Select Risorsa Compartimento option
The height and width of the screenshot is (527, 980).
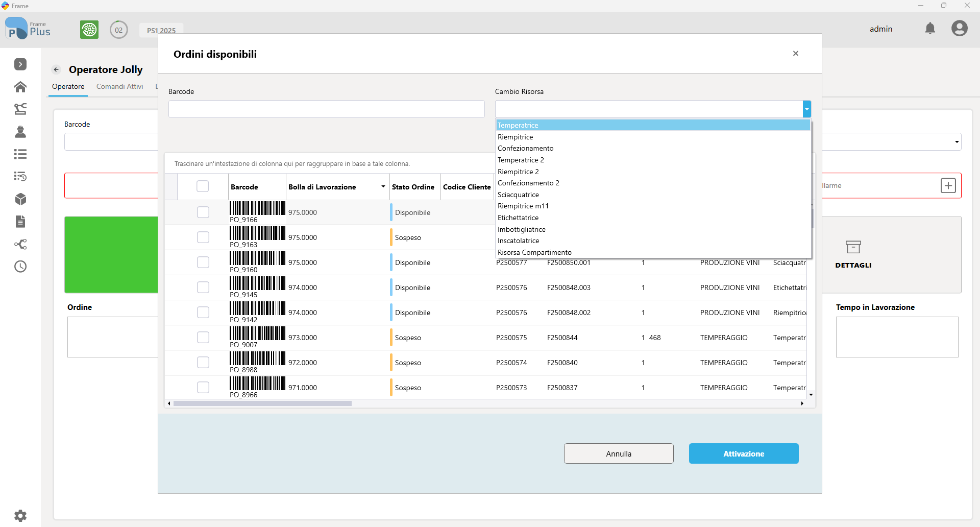tap(653, 252)
